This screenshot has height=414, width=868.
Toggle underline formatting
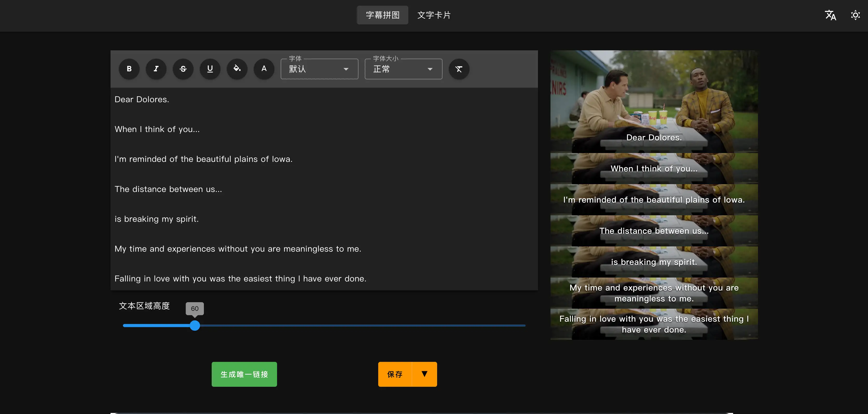(210, 69)
